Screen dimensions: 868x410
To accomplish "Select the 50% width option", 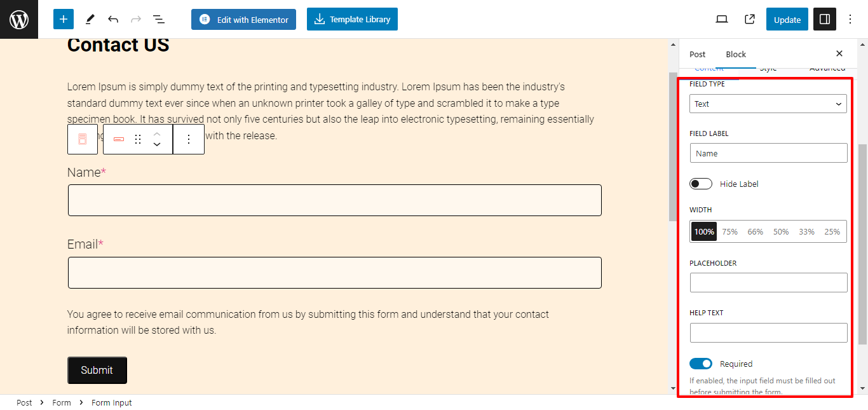I will [781, 231].
